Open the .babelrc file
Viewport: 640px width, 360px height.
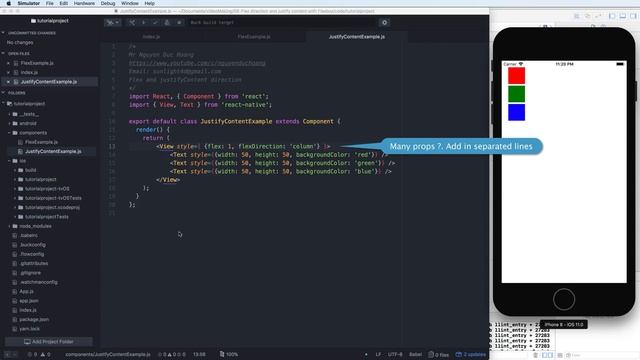pyautogui.click(x=29, y=236)
